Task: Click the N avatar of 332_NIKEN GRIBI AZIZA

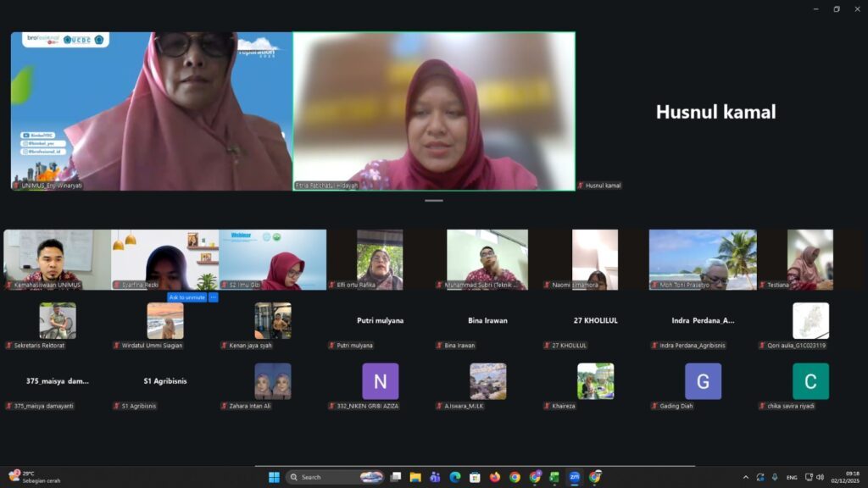Action: pyautogui.click(x=381, y=381)
